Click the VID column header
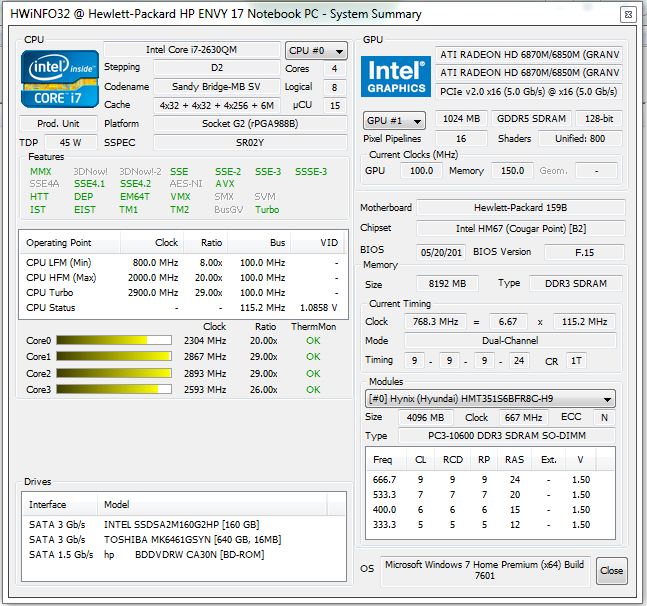The height and width of the screenshot is (606, 647). click(317, 243)
